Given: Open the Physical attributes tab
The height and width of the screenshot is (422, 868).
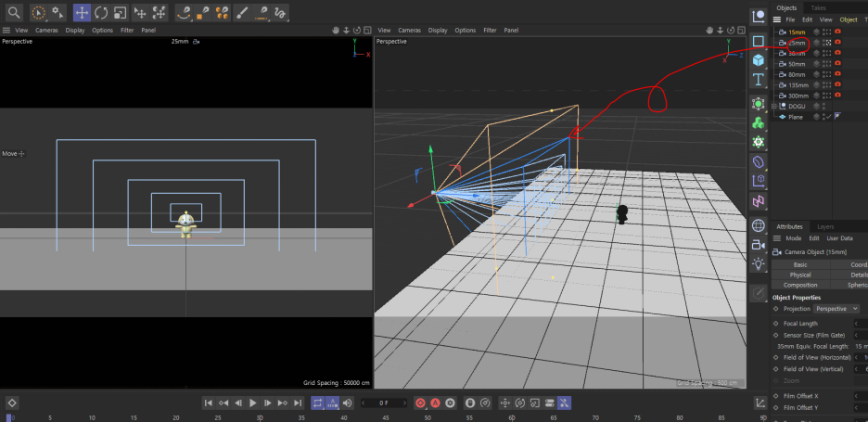Looking at the screenshot, I should point(800,275).
